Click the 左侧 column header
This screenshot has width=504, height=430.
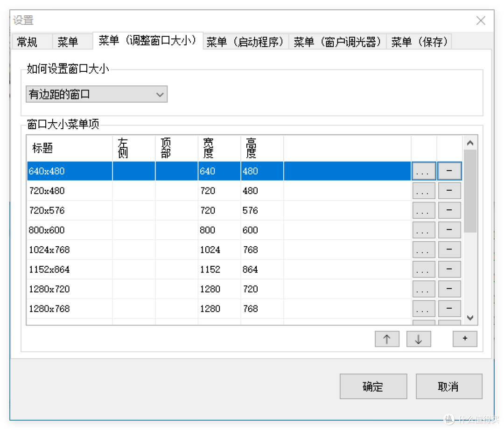(x=134, y=148)
